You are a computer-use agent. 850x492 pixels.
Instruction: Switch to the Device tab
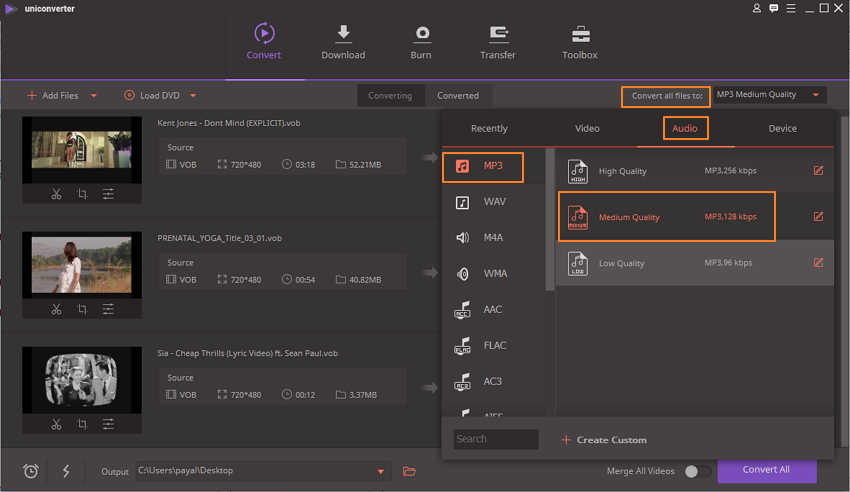pos(782,128)
